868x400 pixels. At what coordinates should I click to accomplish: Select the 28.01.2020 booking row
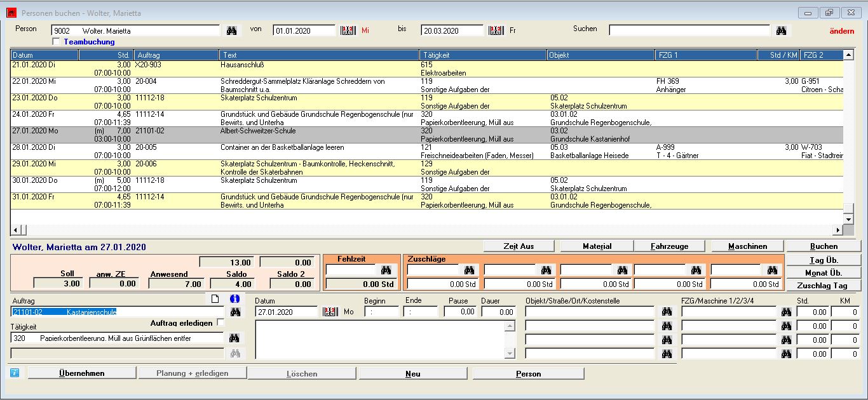[x=254, y=151]
